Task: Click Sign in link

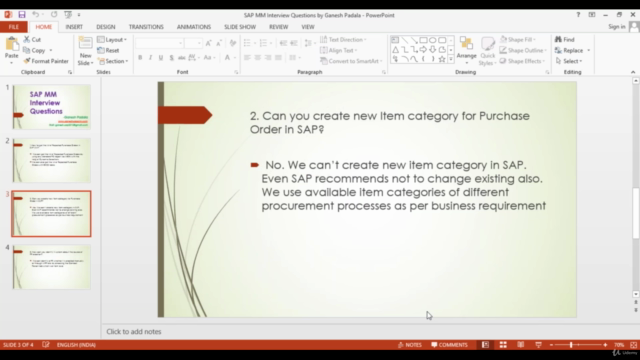Action: pos(617,27)
